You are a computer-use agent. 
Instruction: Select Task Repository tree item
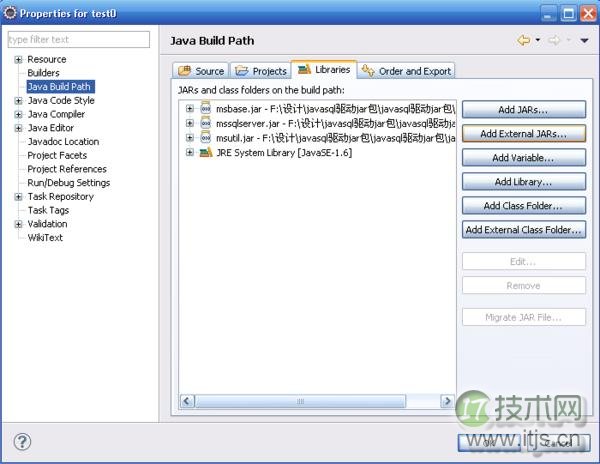(x=60, y=197)
